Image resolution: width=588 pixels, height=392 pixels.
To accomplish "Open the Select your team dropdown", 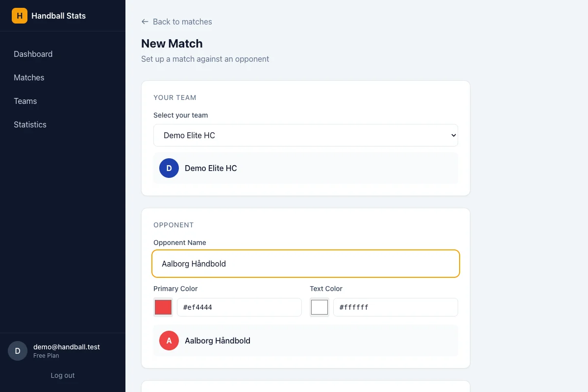I will click(x=306, y=135).
